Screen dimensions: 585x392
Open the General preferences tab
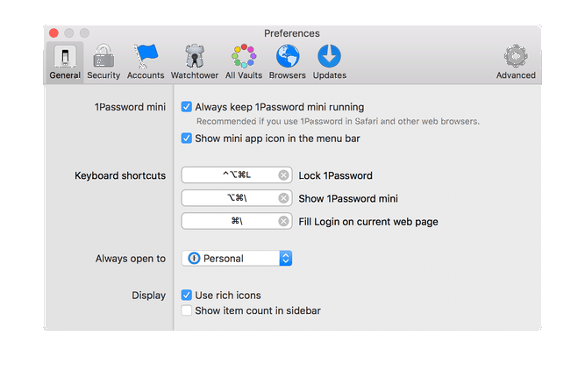point(65,62)
